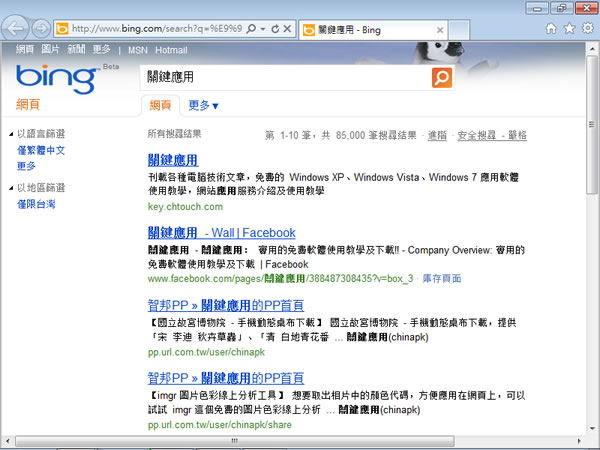This screenshot has width=600, height=450.
Task: Open the 關鍵應用 - Wall | Facebook result
Action: [222, 232]
